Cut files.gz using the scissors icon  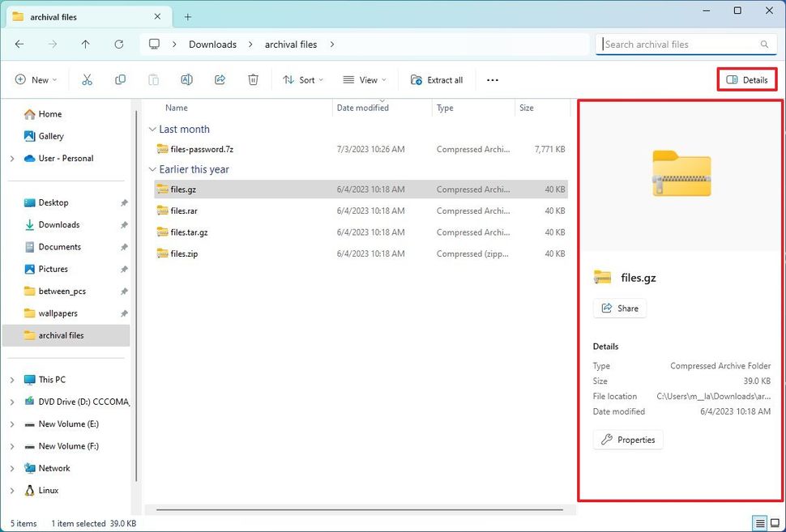click(x=88, y=79)
